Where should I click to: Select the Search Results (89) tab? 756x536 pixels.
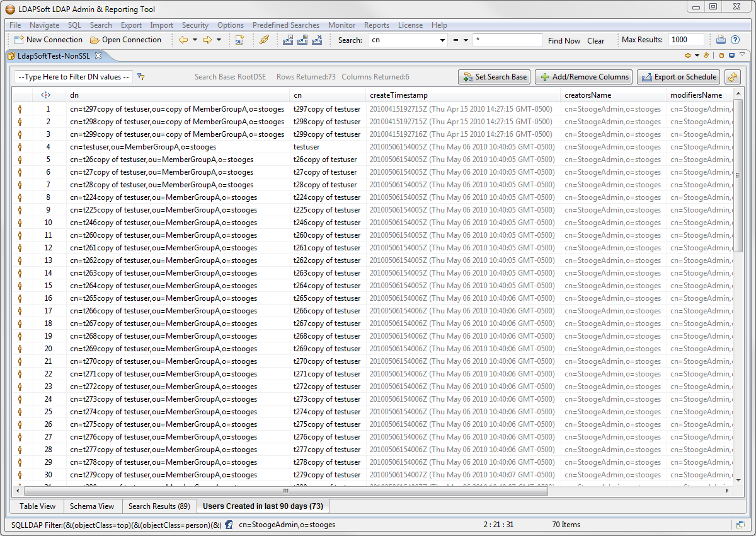pos(159,506)
